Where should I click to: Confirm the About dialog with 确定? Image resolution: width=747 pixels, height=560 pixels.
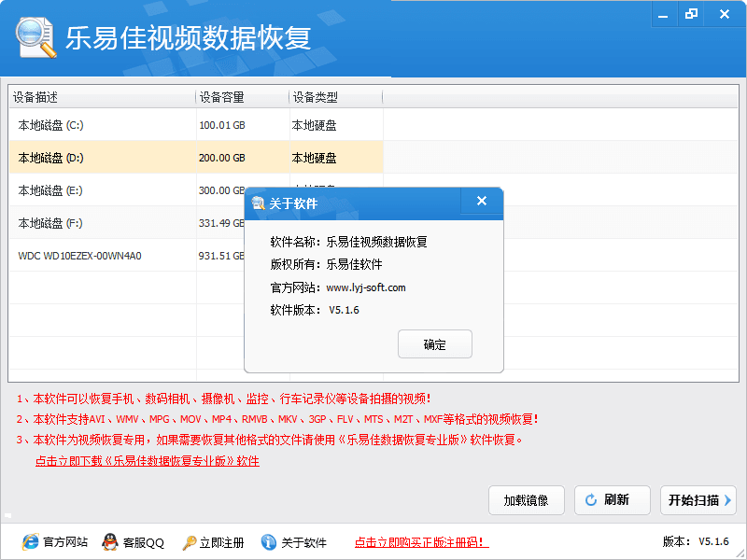[435, 343]
